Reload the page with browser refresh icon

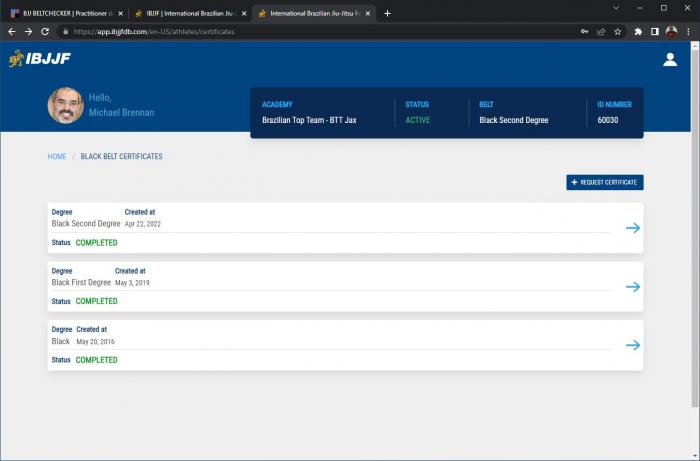45,32
